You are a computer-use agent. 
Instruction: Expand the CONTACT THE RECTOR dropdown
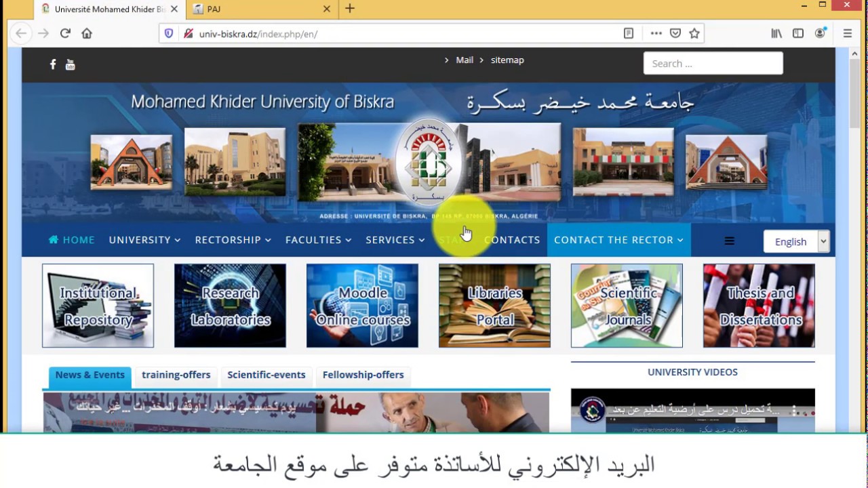tap(618, 240)
